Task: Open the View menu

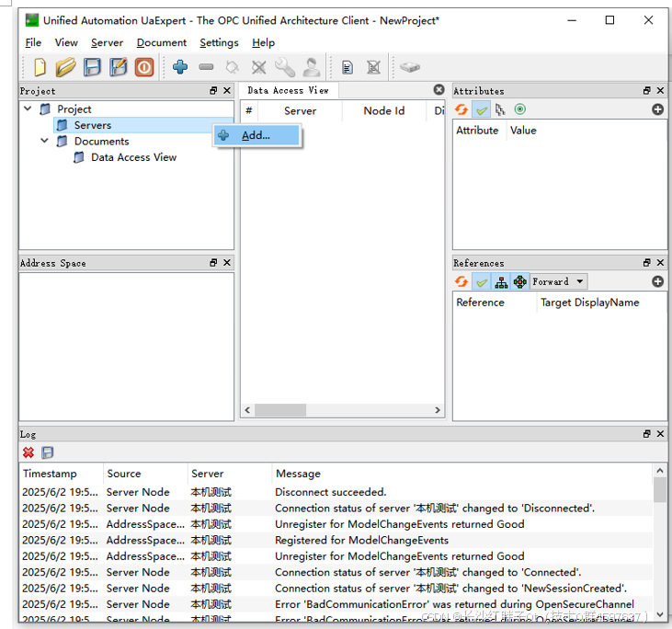Action: (66, 43)
